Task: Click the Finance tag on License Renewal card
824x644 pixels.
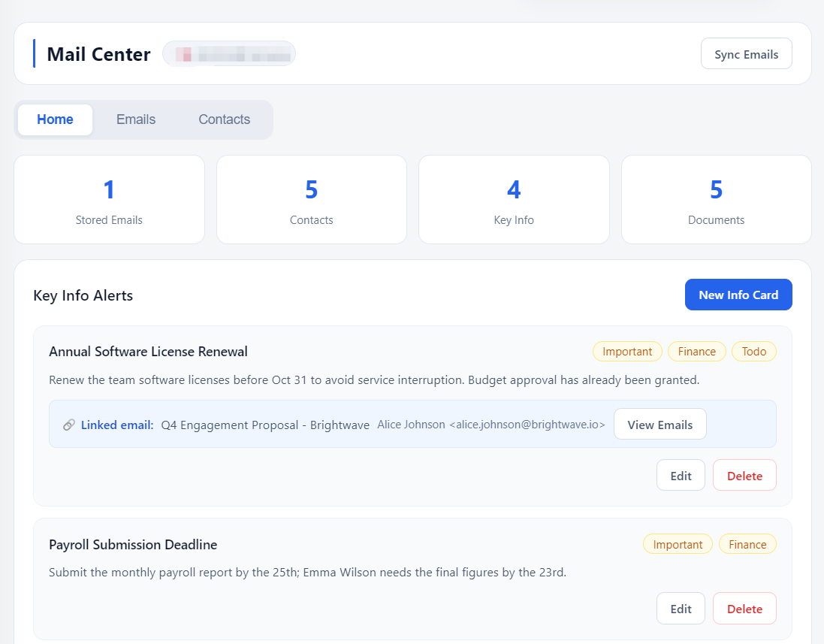Action: [697, 352]
